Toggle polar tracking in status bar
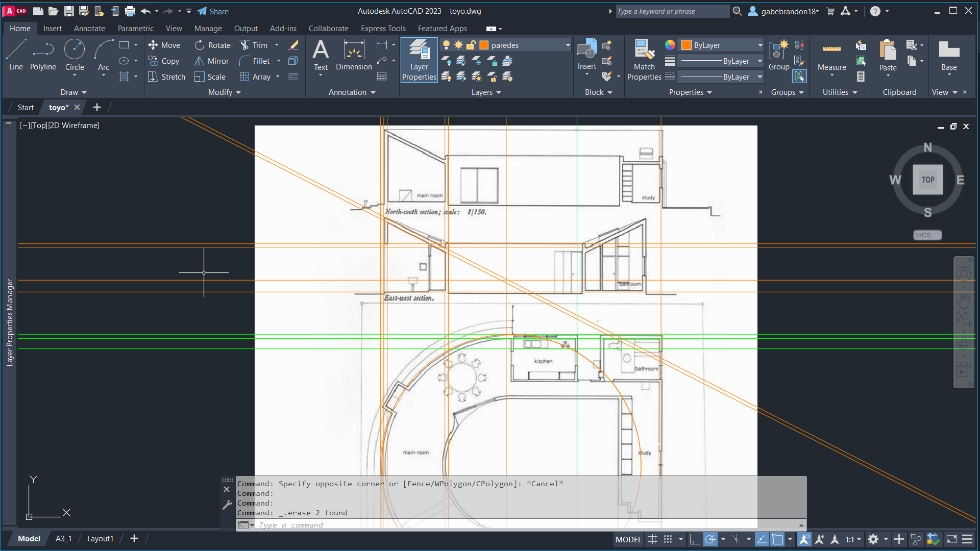980x551 pixels. [x=710, y=539]
